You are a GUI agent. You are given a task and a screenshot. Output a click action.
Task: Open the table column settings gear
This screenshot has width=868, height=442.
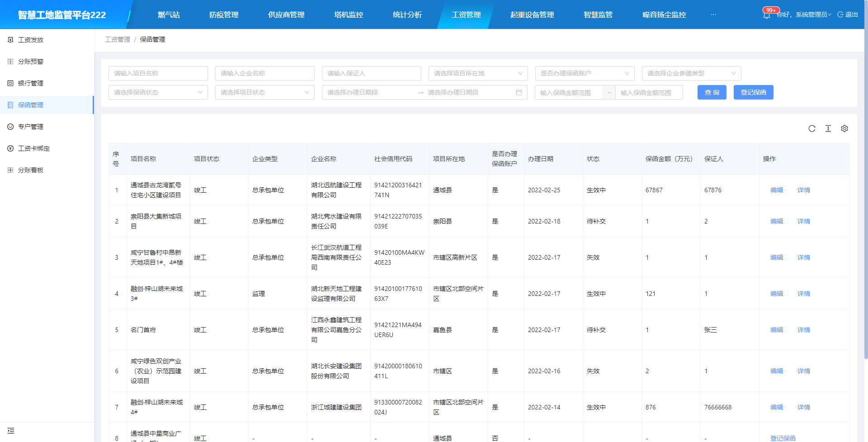(844, 128)
